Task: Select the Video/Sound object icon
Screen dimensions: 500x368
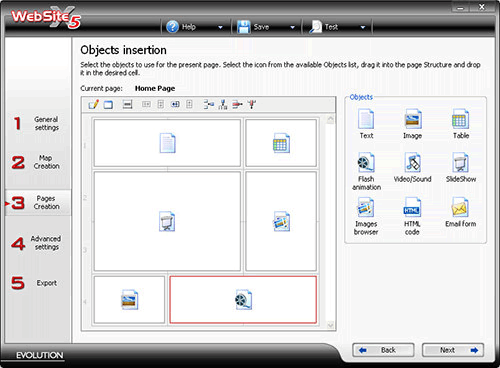Action: (413, 163)
